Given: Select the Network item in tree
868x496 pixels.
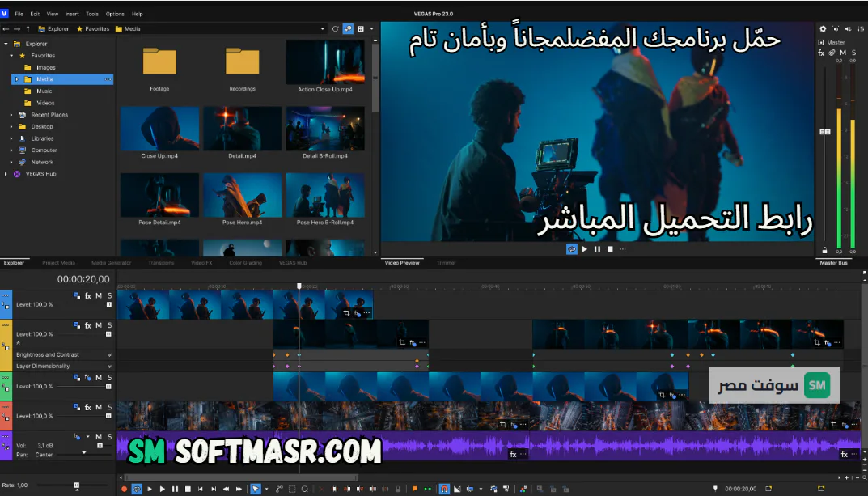Looking at the screenshot, I should (x=42, y=162).
